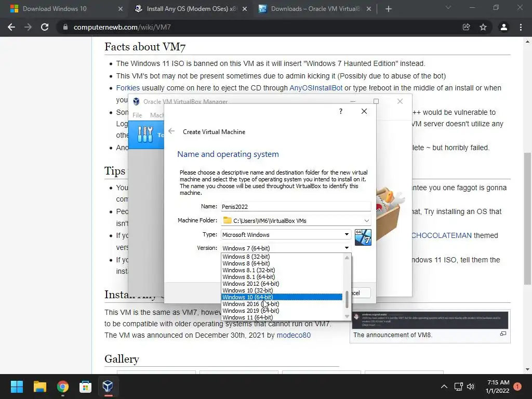Image resolution: width=532 pixels, height=399 pixels.
Task: Click the address bar URL
Action: pos(122,27)
